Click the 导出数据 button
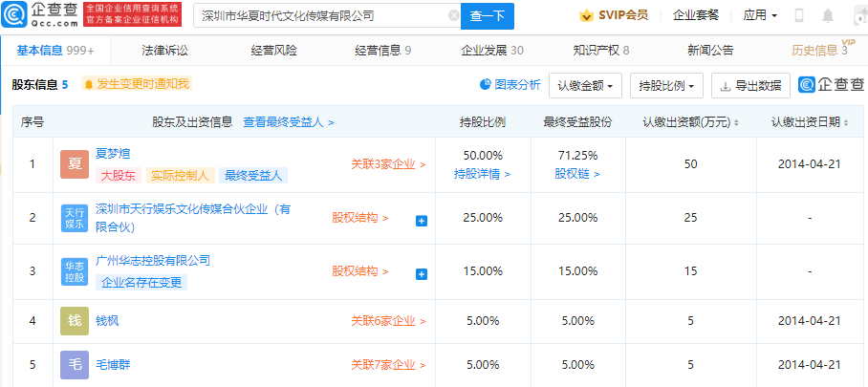The width and height of the screenshot is (868, 387). (x=750, y=86)
